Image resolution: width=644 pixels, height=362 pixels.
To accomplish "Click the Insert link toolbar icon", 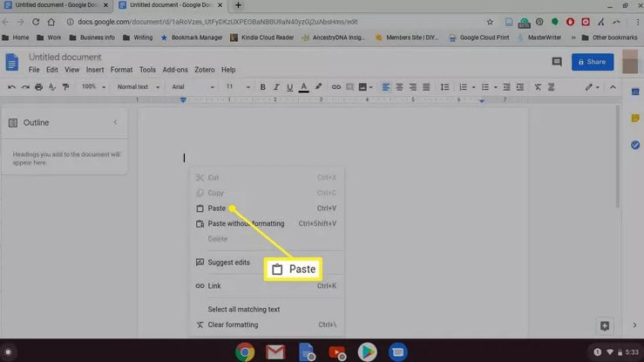I will point(336,87).
